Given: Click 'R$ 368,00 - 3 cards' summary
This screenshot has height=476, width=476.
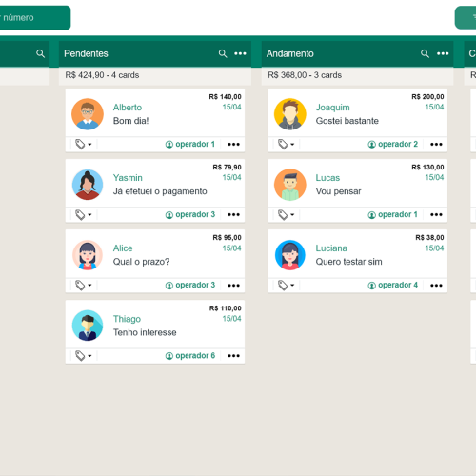Looking at the screenshot, I should (x=305, y=75).
